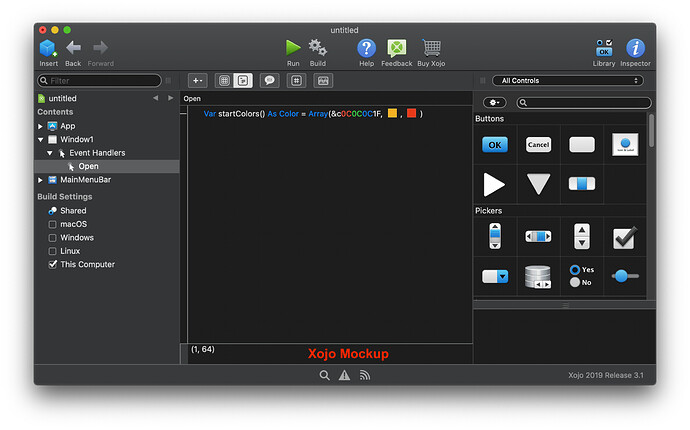Screen dimensions: 690x430
Task: Click the Forward arrow icon
Action: click(x=100, y=48)
